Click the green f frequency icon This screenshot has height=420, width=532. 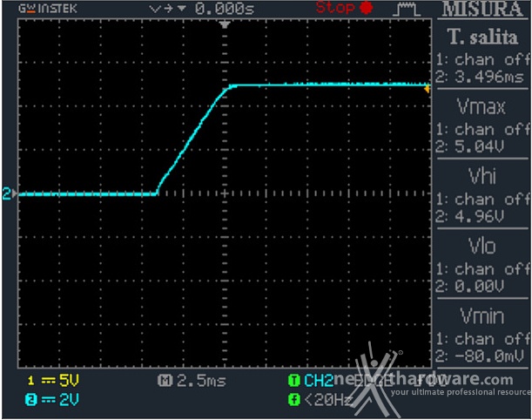(x=293, y=400)
